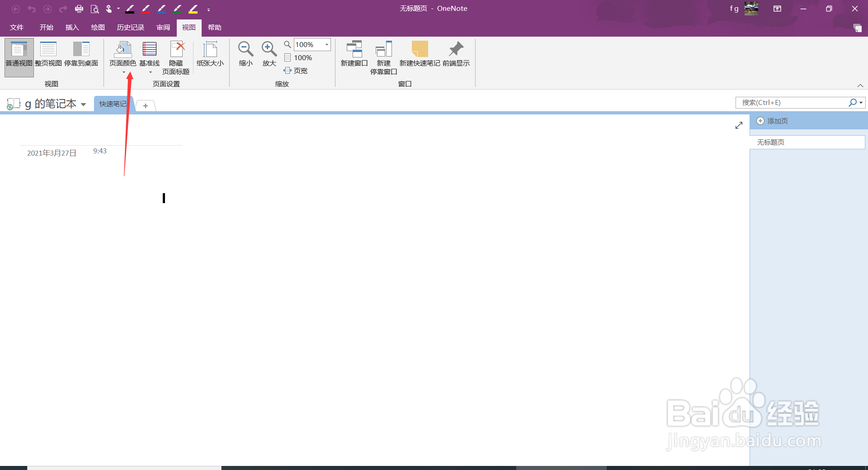Open the zoom percentage combo box dropdown
The image size is (868, 470).
(x=327, y=44)
